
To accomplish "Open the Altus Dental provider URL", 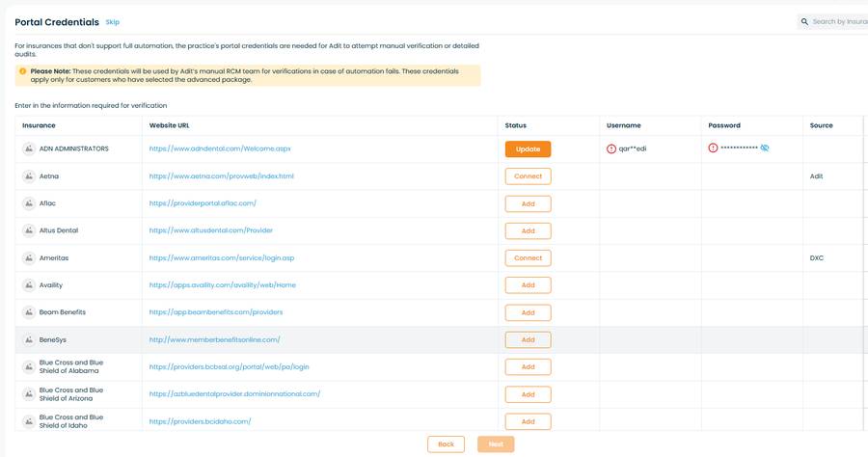I will pos(210,230).
